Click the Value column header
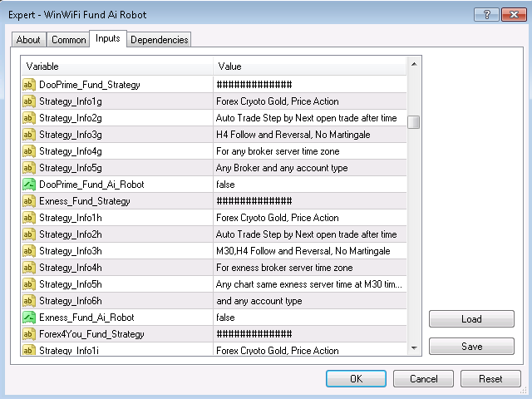532x399 pixels. point(310,66)
